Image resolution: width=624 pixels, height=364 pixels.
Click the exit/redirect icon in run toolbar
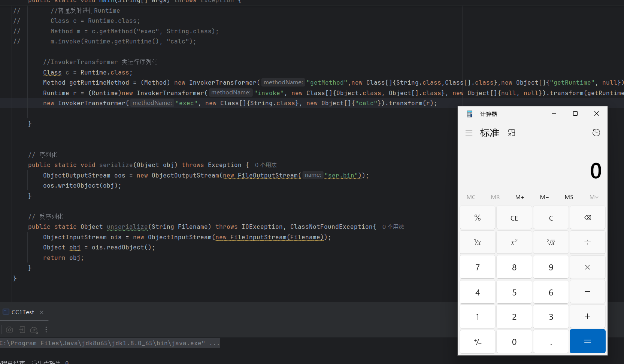click(x=22, y=330)
